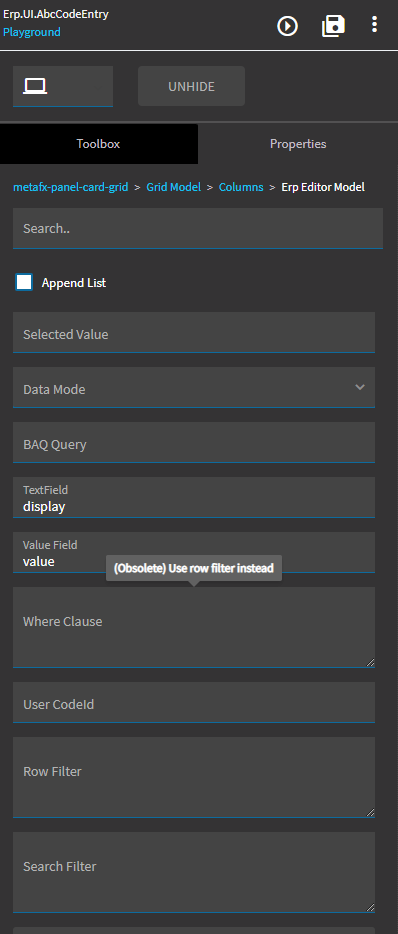The width and height of the screenshot is (398, 934).
Task: Click the save all icon
Action: click(333, 26)
